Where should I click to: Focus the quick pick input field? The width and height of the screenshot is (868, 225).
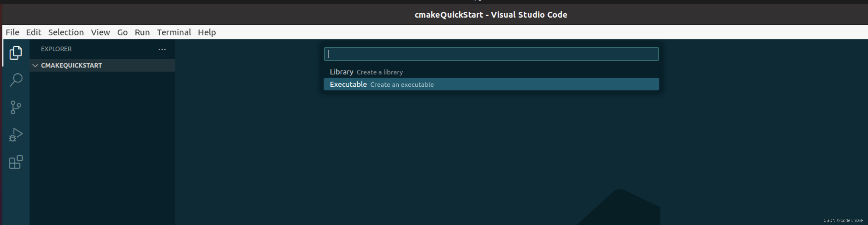(x=491, y=54)
